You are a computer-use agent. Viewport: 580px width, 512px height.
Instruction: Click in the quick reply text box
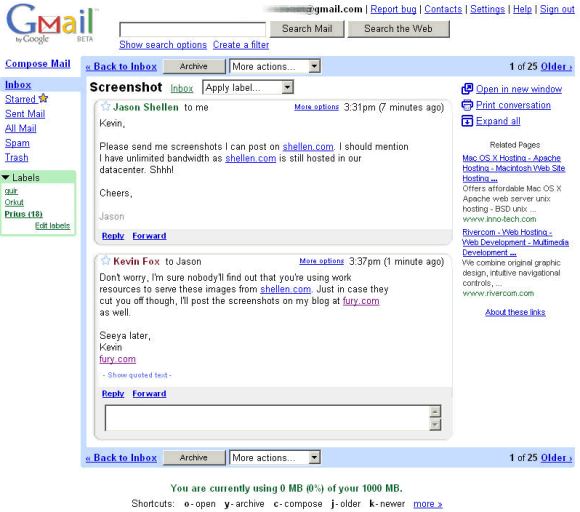tap(267, 418)
